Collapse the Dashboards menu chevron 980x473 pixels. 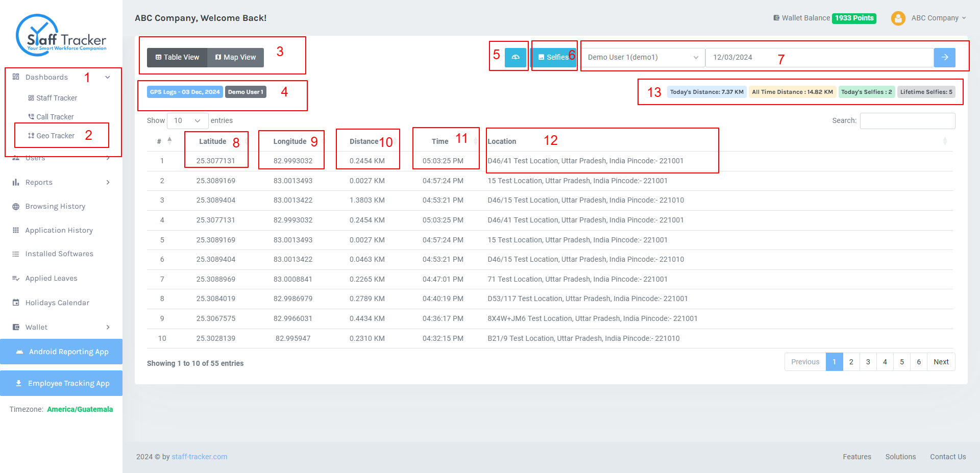pyautogui.click(x=108, y=78)
